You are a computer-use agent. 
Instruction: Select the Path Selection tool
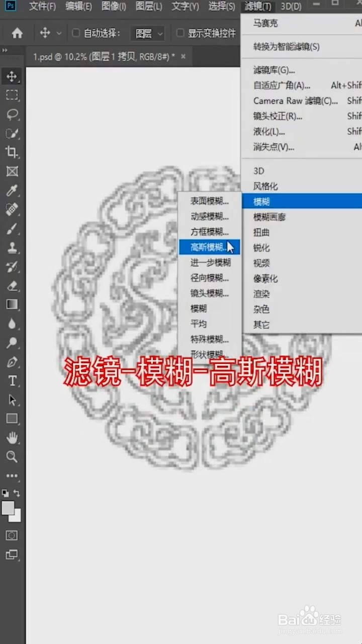pos(12,400)
